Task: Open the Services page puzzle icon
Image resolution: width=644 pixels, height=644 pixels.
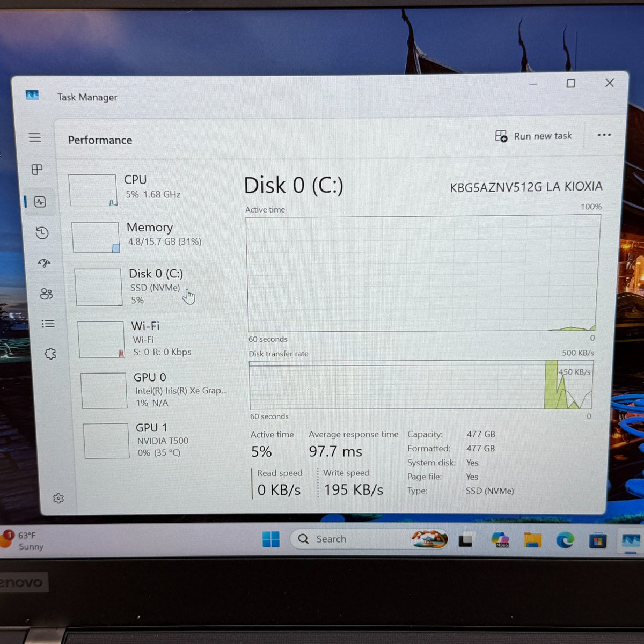Action: coord(50,354)
